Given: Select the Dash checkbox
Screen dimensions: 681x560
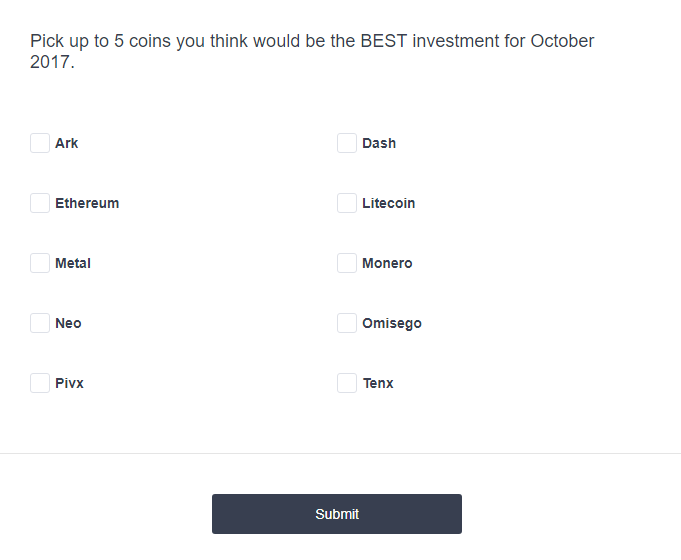Looking at the screenshot, I should pos(347,143).
